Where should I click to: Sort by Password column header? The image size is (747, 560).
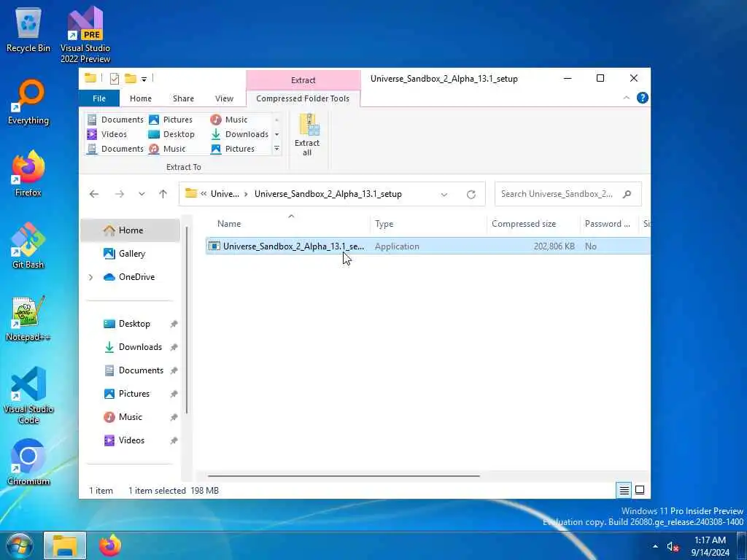click(608, 224)
